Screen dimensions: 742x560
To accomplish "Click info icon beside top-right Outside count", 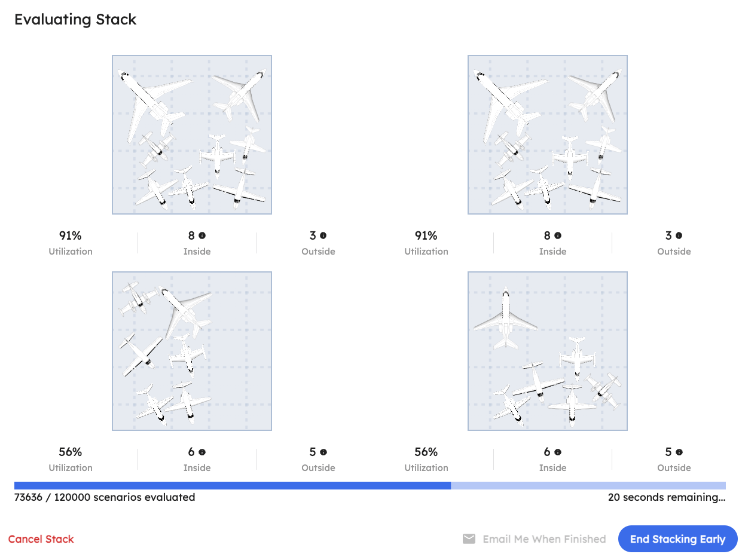I will click(x=679, y=236).
